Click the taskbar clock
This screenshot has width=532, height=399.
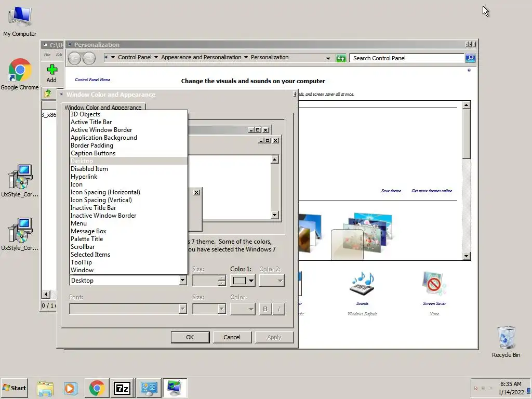[x=511, y=388]
